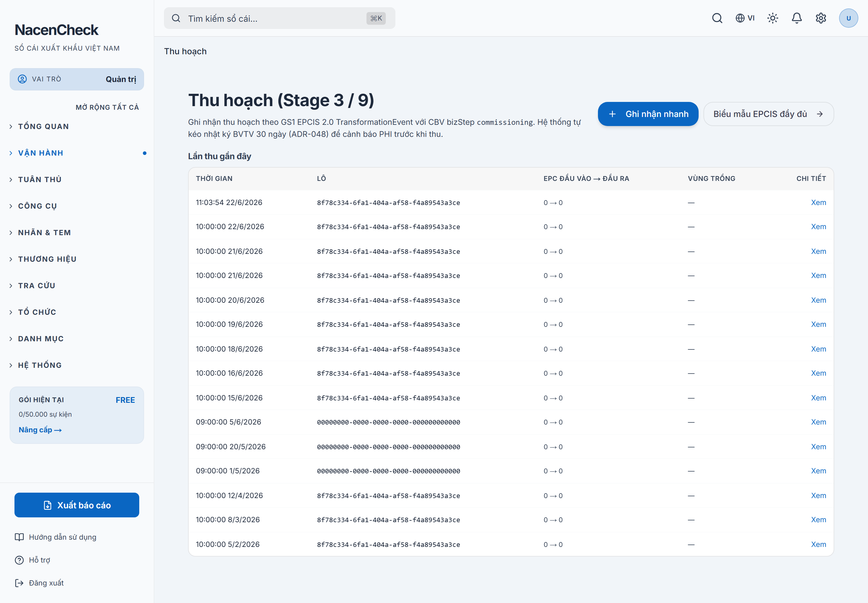
Task: Open the VI language selector
Action: click(x=745, y=18)
